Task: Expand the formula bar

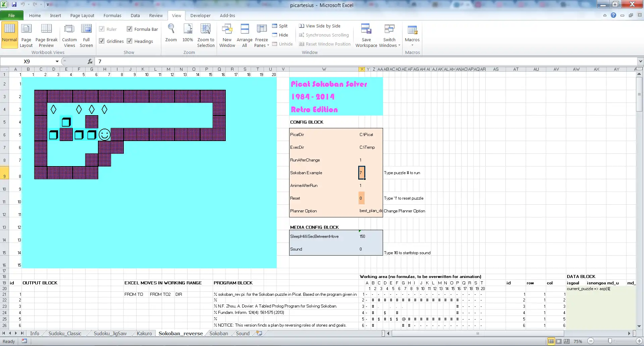Action: tap(640, 61)
